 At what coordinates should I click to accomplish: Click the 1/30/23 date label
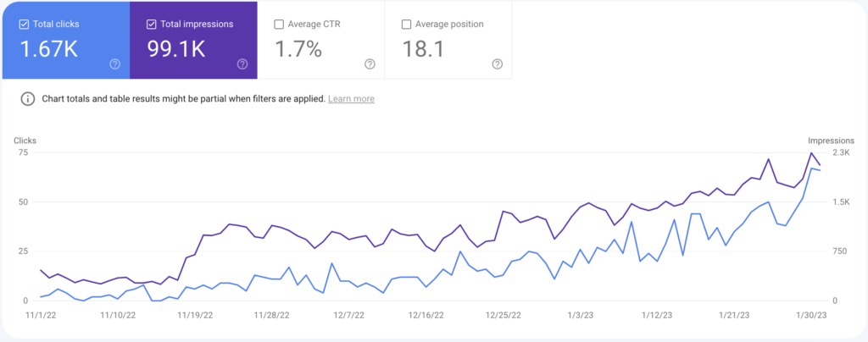811,315
